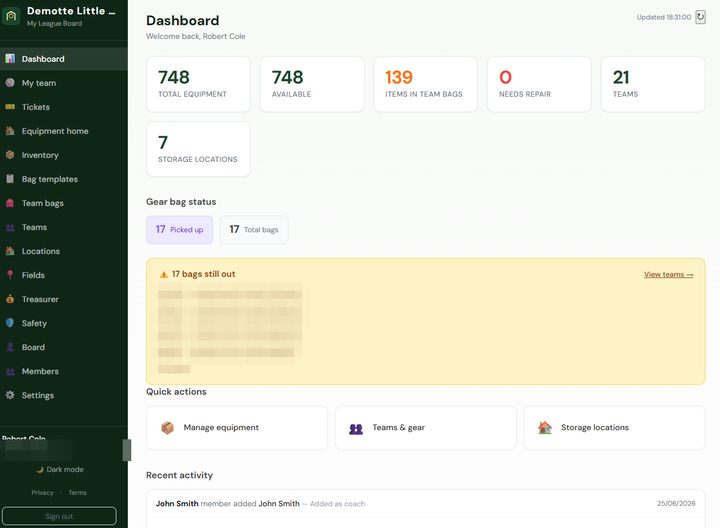Click the refresh icon next to Updated time
Image resolution: width=720 pixels, height=528 pixels.
700,17
